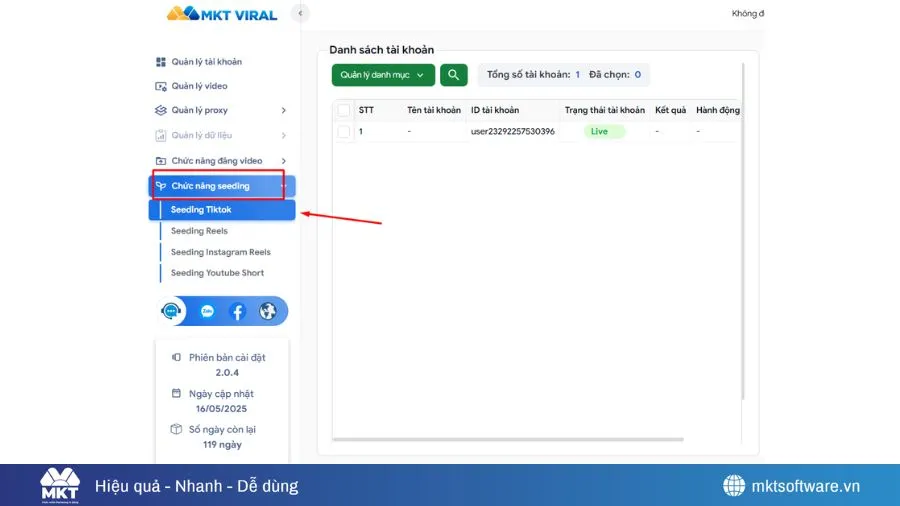
Task: Click version number 2.0.4
Action: [x=227, y=373]
